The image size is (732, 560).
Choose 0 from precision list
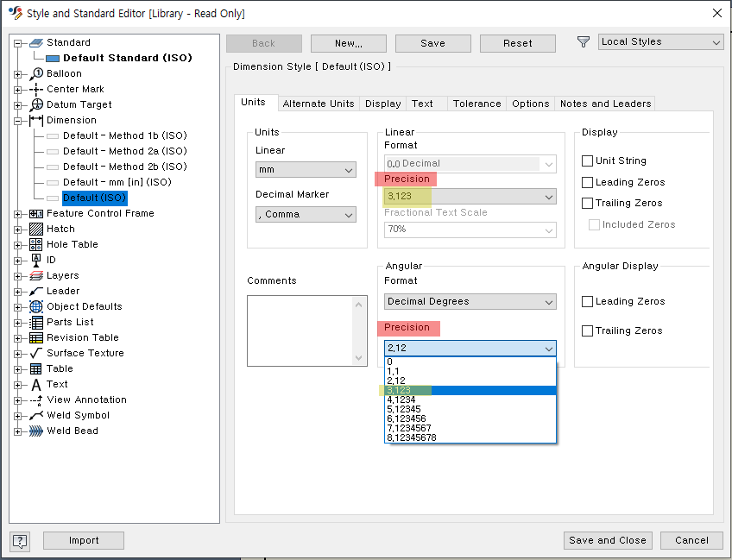(x=470, y=362)
